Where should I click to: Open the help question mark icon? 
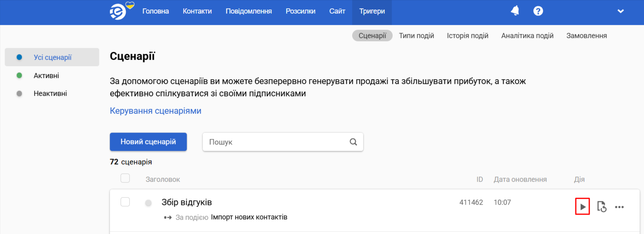click(x=538, y=11)
